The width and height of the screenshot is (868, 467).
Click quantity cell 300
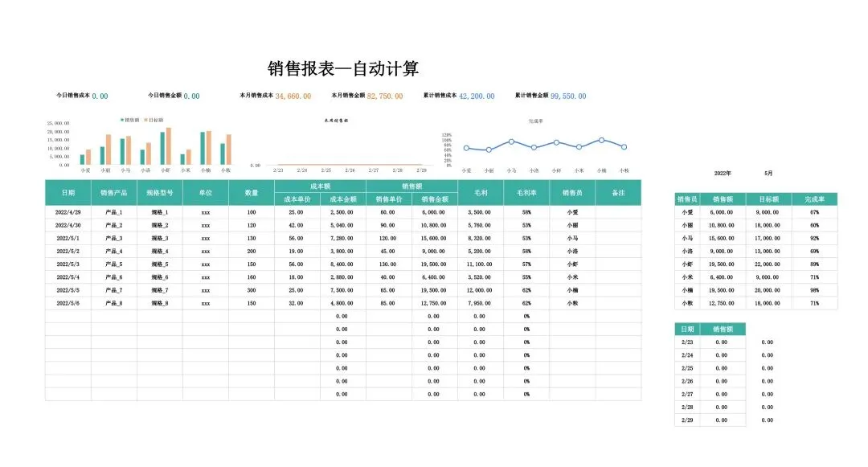252,290
